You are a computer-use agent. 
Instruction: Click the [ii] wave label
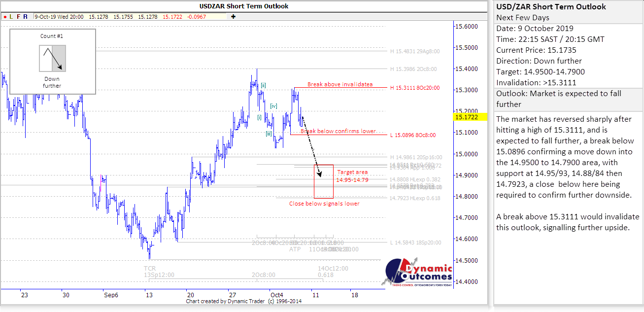click(264, 85)
